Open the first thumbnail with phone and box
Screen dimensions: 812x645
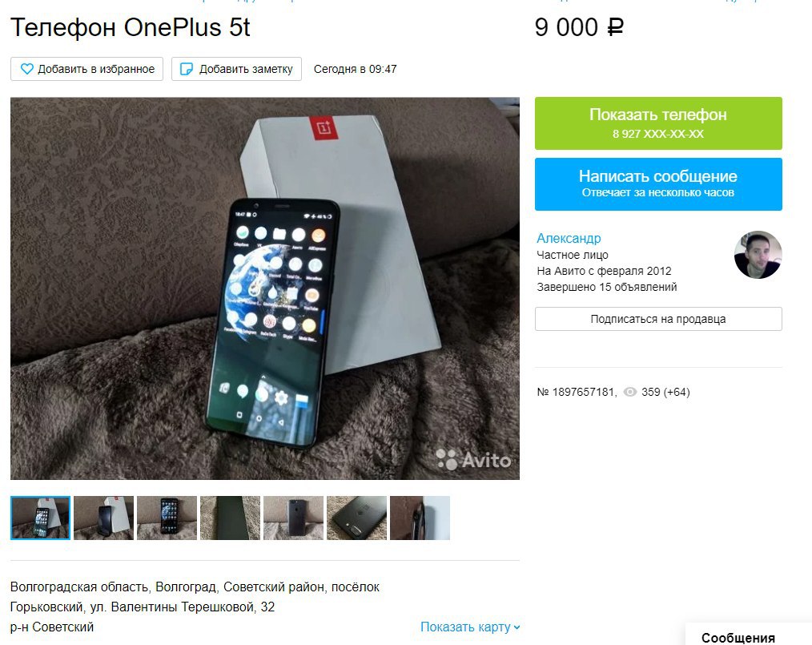(40, 518)
